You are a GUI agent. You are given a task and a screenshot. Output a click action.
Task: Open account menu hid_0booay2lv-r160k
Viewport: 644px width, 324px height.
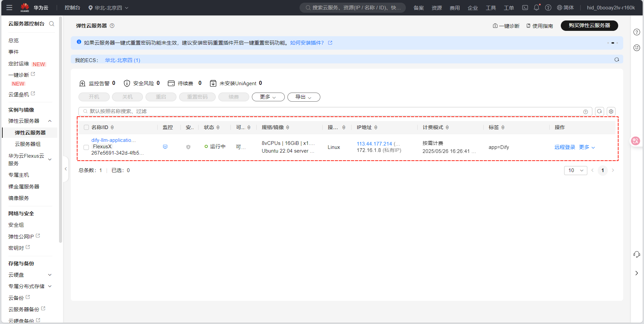[x=611, y=8]
